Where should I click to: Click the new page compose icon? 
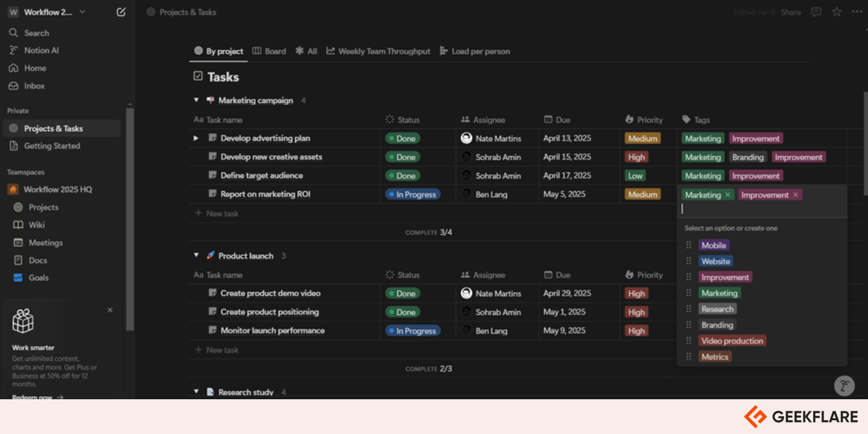pyautogui.click(x=121, y=12)
